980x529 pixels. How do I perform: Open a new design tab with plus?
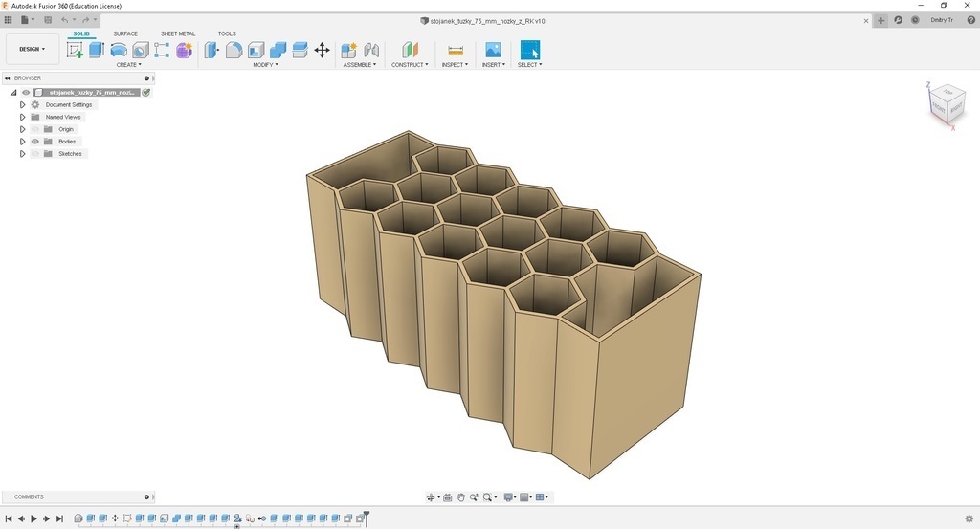click(881, 21)
